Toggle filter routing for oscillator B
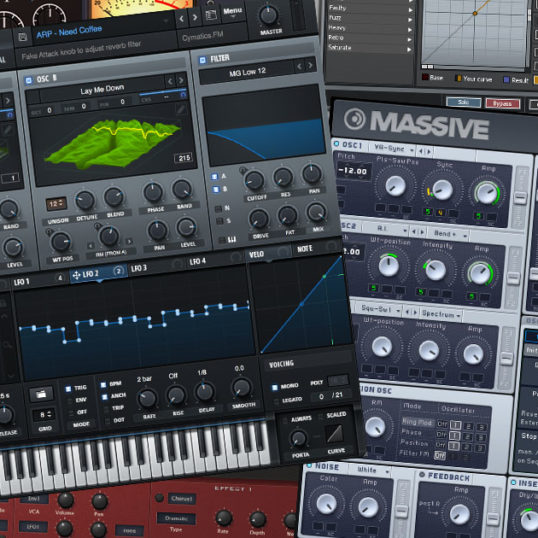 tap(216, 189)
